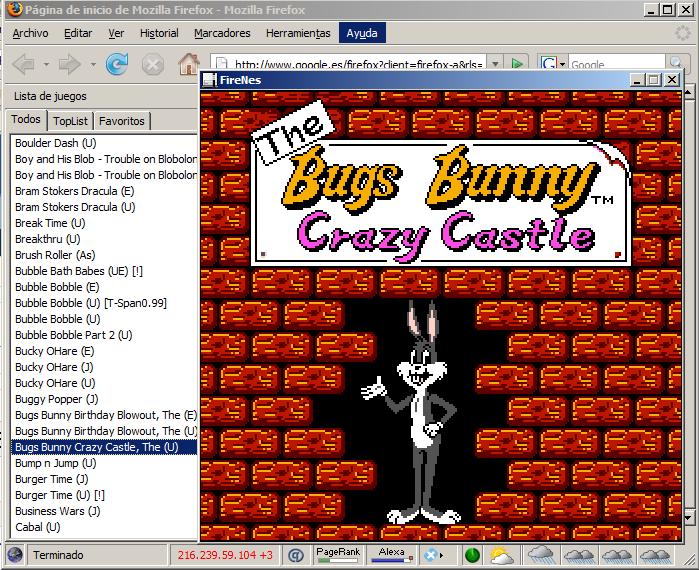
Task: Click the rain cloud icon beside the sun
Action: [540, 555]
